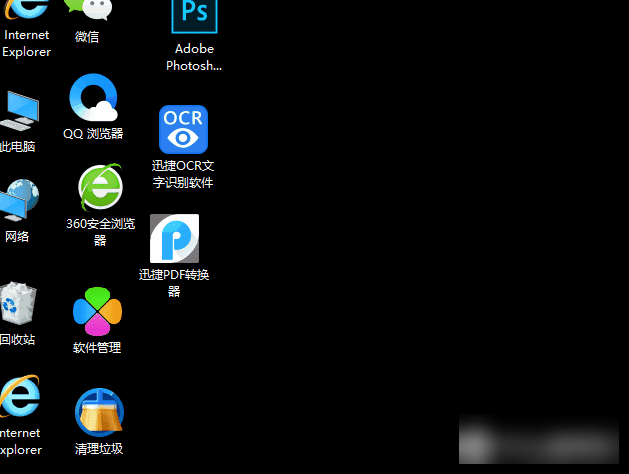629x474 pixels.
Task: Click the 迅捷OCR文字识别软件 label text
Action: [x=183, y=174]
